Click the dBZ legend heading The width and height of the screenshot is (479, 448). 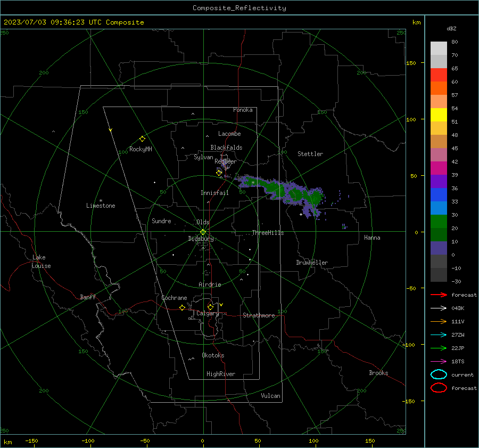[451, 28]
